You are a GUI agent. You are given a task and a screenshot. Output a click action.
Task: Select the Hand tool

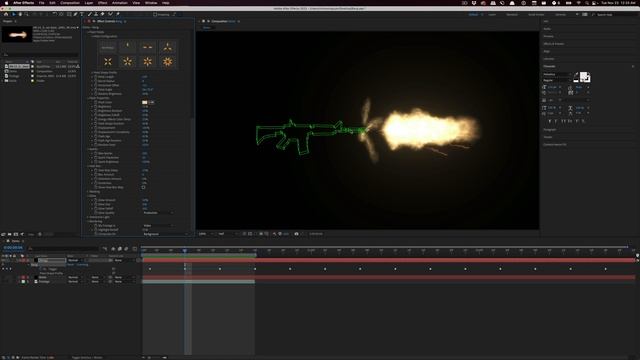click(20, 14)
